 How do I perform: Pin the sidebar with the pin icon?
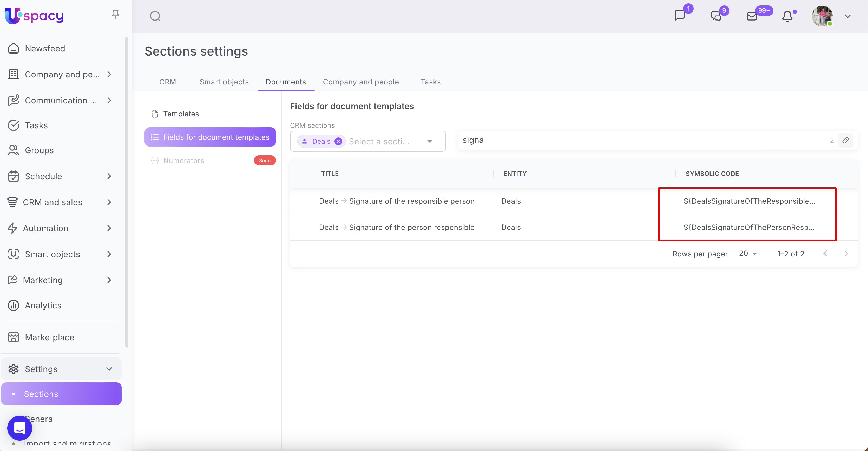pos(116,14)
